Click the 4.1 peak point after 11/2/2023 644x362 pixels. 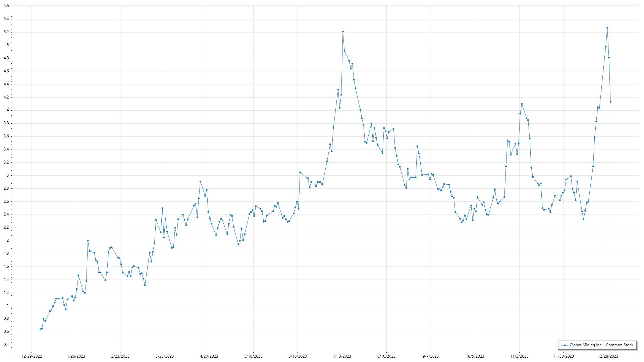pyautogui.click(x=522, y=104)
